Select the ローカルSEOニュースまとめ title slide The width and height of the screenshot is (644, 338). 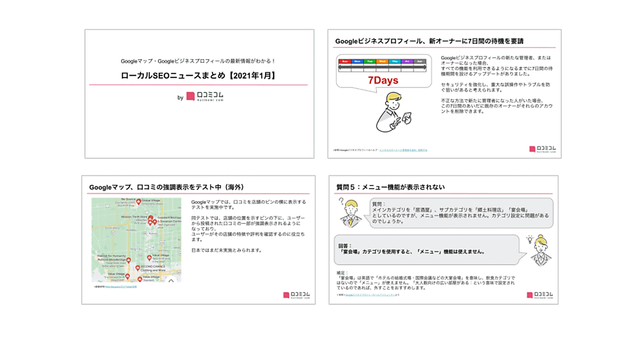199,94
